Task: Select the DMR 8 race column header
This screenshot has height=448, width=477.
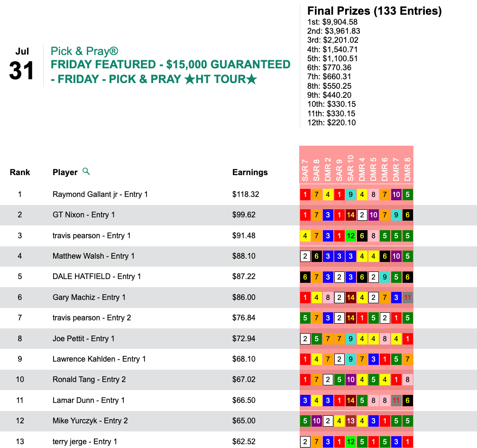Action: 408,169
